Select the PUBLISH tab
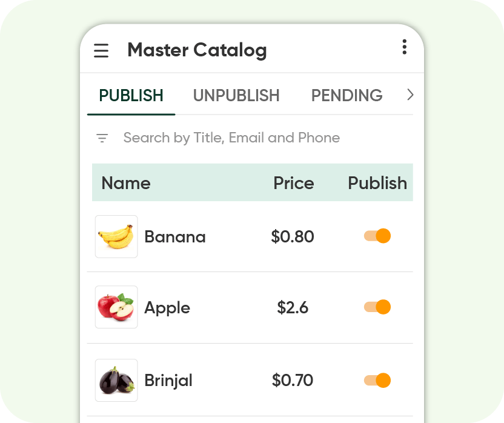This screenshot has height=423, width=504. [x=131, y=95]
